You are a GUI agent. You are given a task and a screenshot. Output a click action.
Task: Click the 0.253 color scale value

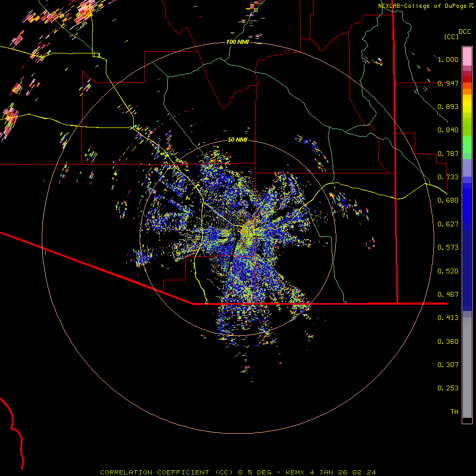pyautogui.click(x=448, y=388)
